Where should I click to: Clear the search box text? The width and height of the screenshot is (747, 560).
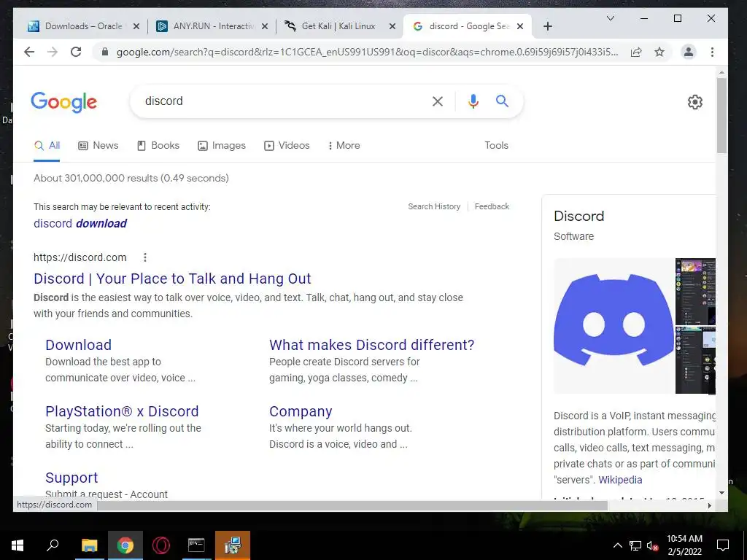(438, 101)
